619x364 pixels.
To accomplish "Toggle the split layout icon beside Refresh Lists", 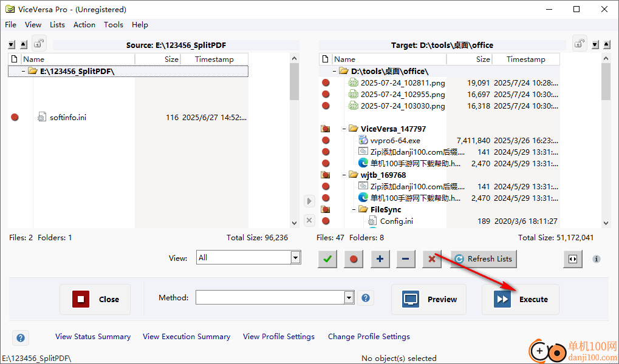I will (573, 259).
